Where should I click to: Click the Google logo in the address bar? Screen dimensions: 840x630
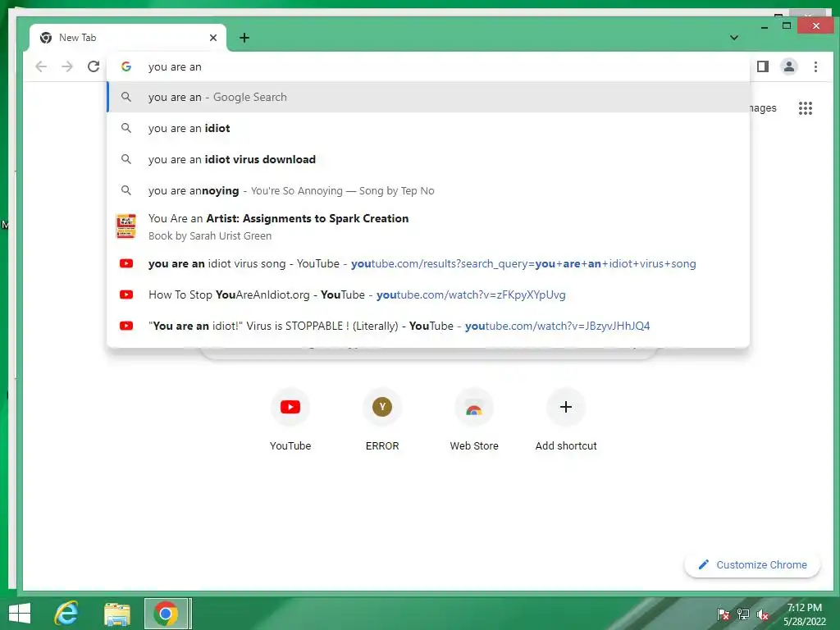126,66
